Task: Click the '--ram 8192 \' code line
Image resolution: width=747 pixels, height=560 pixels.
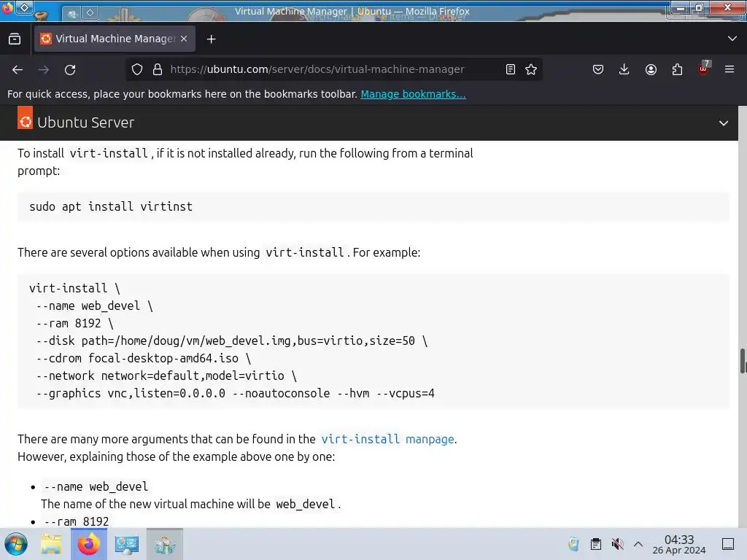Action: tap(75, 323)
